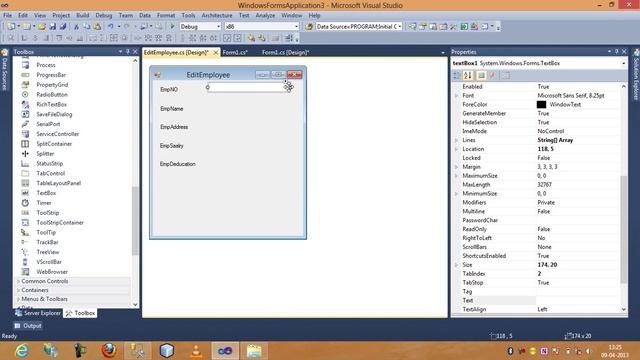The height and width of the screenshot is (360, 640).
Task: Open the Project menu
Action: [61, 16]
